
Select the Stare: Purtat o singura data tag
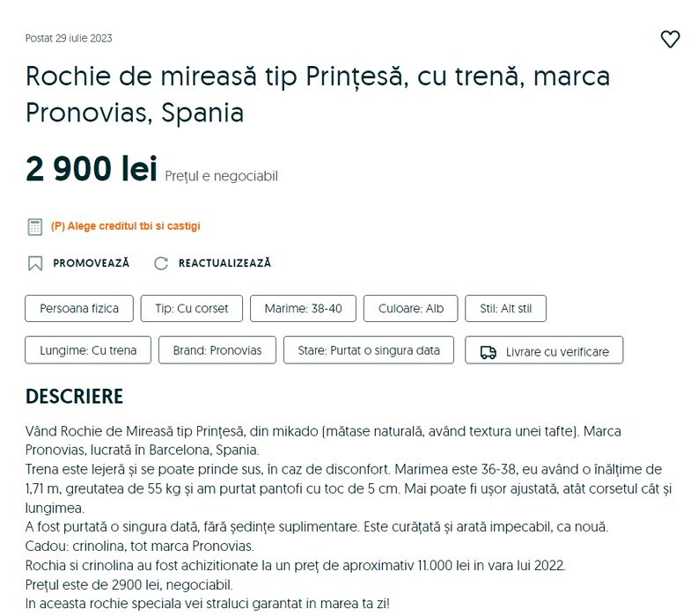(x=369, y=350)
